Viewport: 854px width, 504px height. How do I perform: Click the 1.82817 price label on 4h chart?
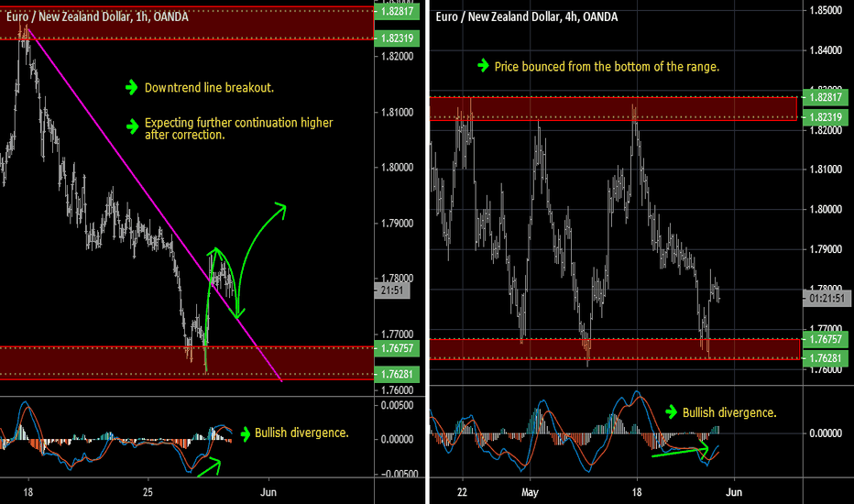tap(826, 97)
